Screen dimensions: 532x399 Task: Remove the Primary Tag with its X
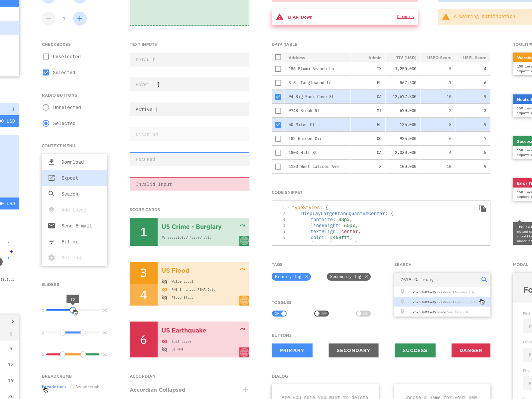[x=307, y=277]
